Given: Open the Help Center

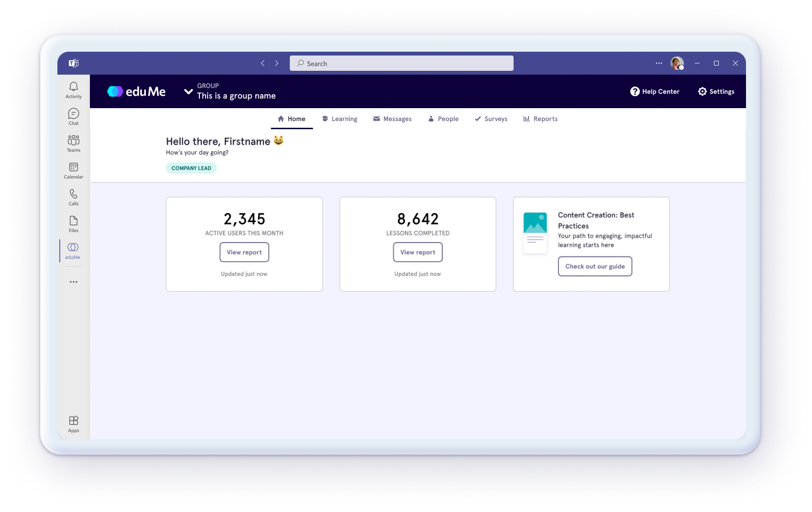Looking at the screenshot, I should click(x=655, y=91).
